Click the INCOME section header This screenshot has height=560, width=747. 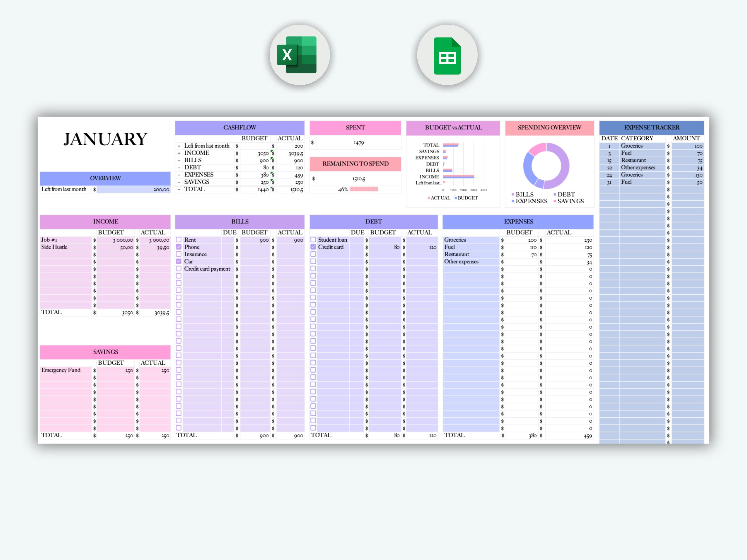pyautogui.click(x=105, y=222)
